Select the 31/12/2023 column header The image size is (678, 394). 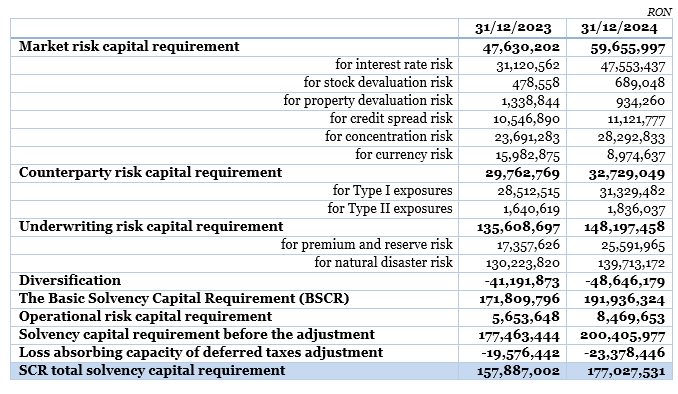point(513,28)
